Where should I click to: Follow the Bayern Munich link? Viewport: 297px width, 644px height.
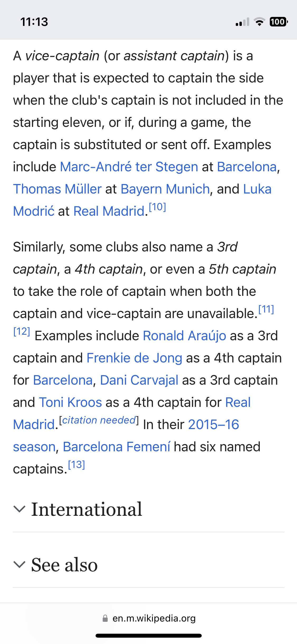(x=165, y=189)
